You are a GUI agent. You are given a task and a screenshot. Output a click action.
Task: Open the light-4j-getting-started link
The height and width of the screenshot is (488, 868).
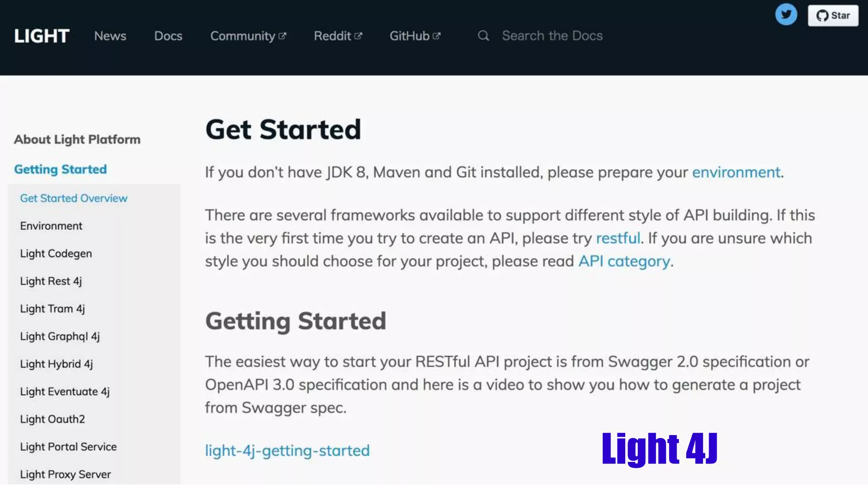(x=287, y=451)
